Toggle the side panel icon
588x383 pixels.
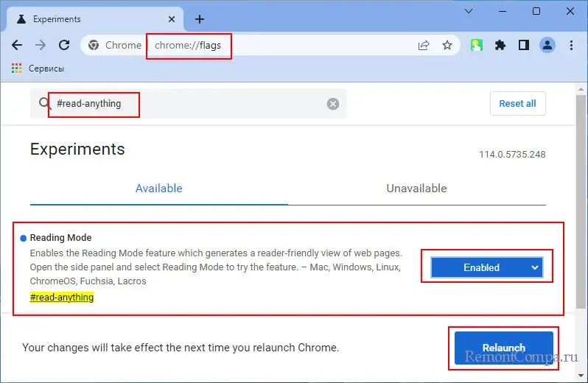click(x=524, y=45)
